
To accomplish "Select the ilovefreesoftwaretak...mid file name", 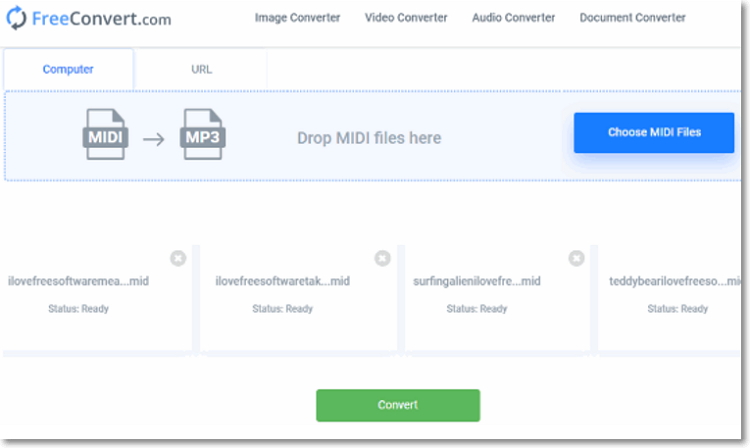I will pos(282,282).
